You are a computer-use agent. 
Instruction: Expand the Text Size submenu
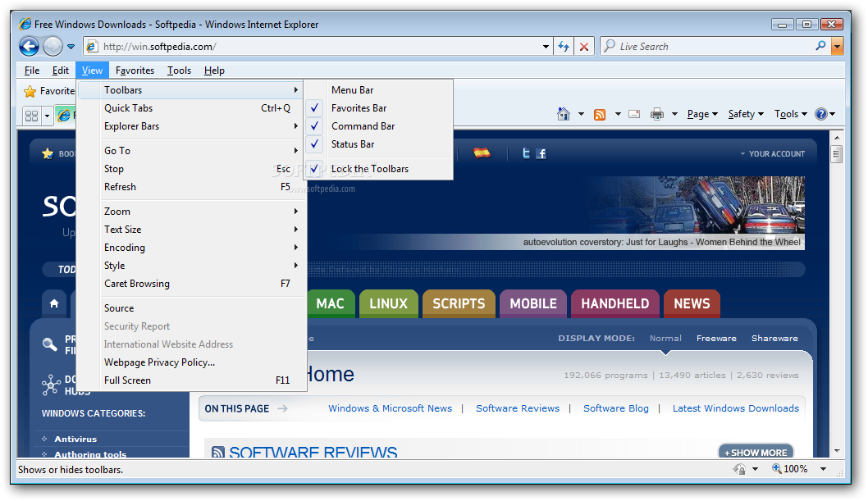[191, 230]
